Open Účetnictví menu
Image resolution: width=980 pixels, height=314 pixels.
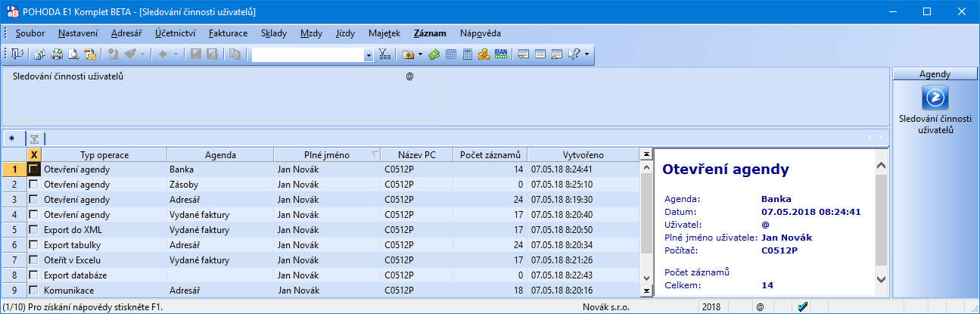pyautogui.click(x=176, y=33)
